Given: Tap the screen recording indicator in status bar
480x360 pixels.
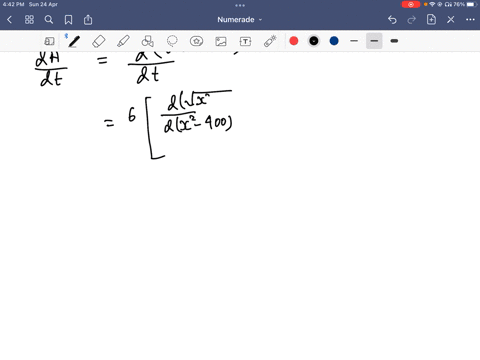Looking at the screenshot, I should [411, 4].
